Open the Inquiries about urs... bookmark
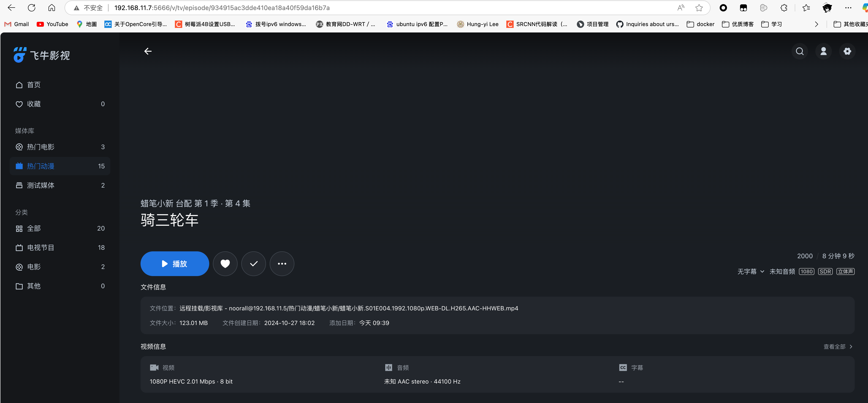868x403 pixels. pyautogui.click(x=647, y=24)
